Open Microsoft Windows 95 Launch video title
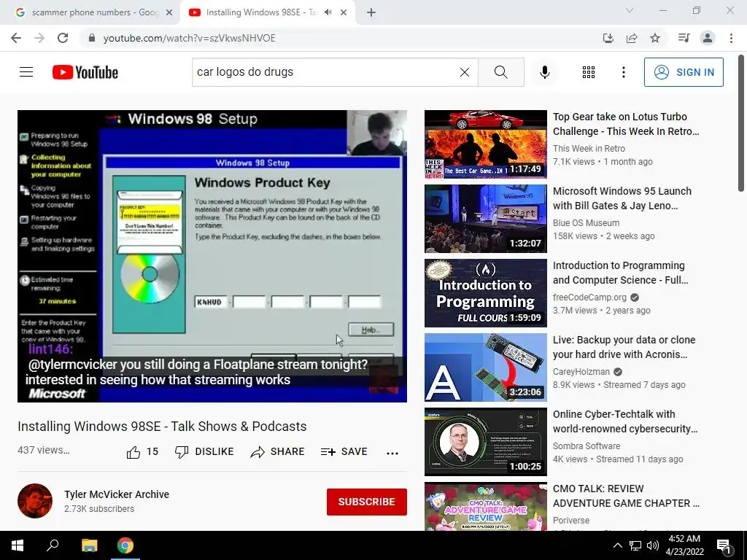 coord(622,198)
